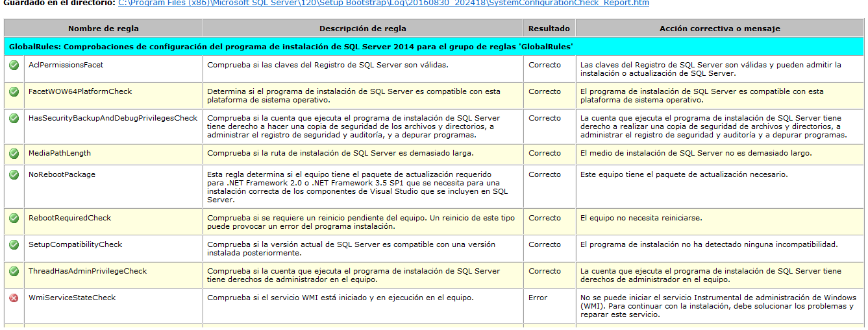The image size is (868, 330).
Task: Click the 'Correcto' result for ThreadHasAdminPrivilegeCheck
Action: [x=545, y=271]
